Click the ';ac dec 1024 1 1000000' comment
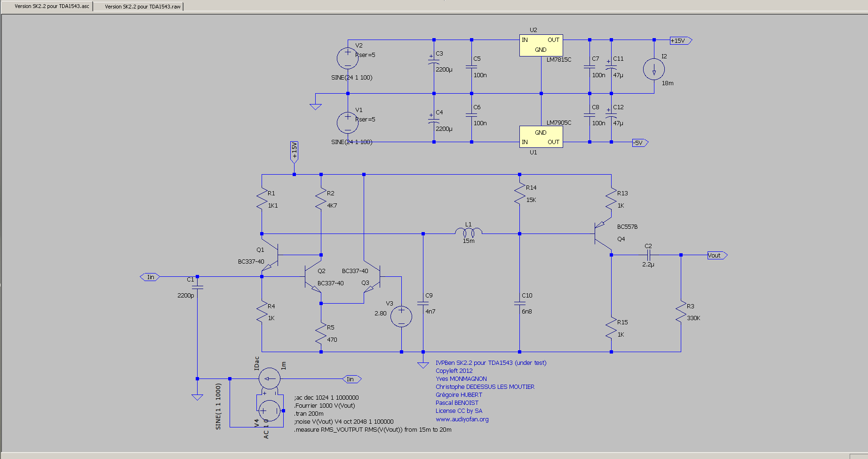Viewport: 868px width, 459px height. click(326, 397)
